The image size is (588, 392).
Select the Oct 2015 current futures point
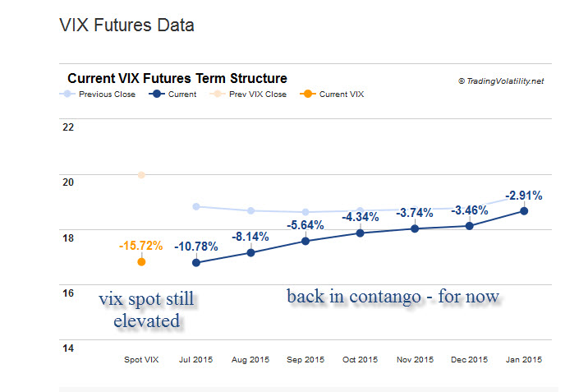pos(361,233)
